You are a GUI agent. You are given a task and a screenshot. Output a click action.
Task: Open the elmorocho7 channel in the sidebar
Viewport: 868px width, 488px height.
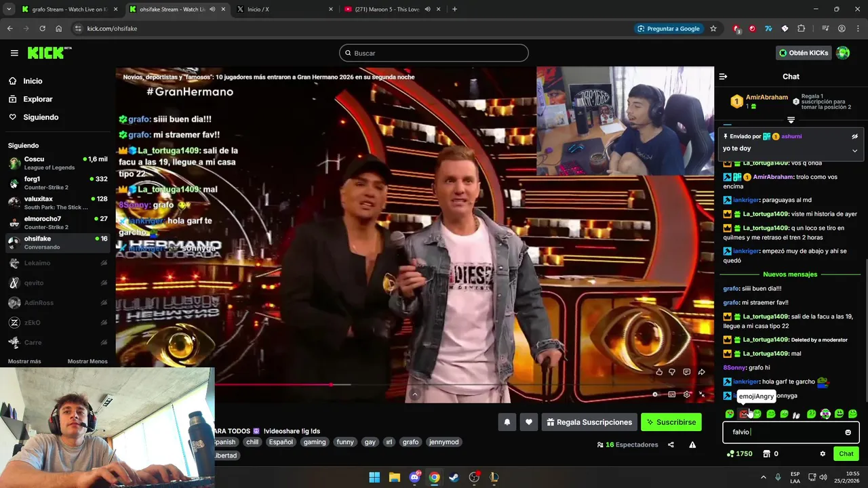click(x=58, y=223)
